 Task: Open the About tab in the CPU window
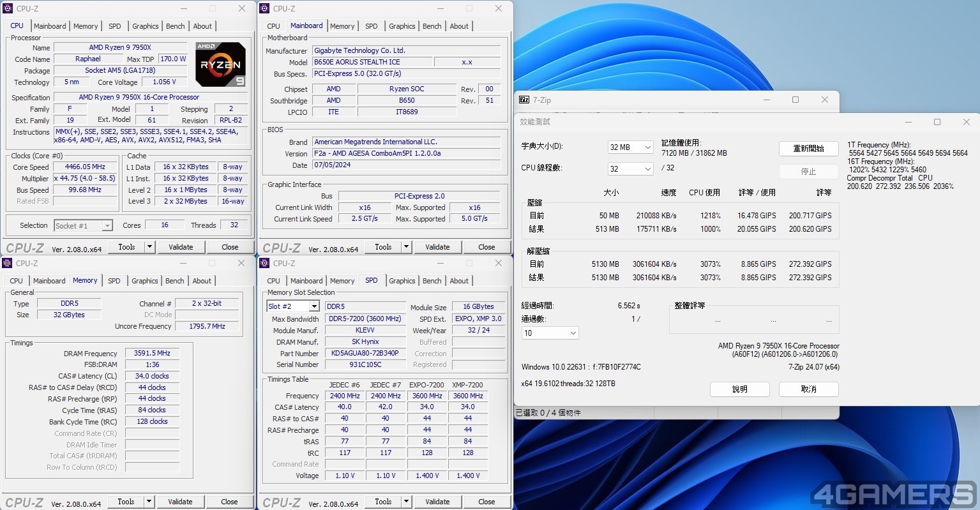click(x=202, y=26)
